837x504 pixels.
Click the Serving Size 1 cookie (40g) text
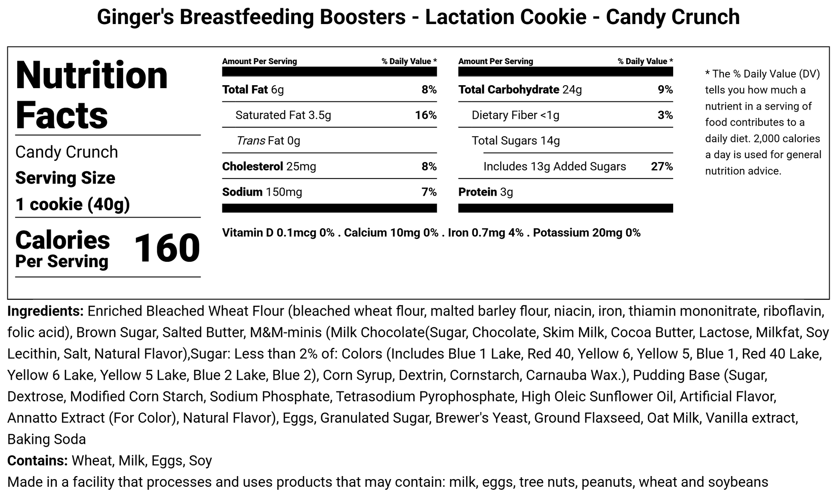coord(73,191)
